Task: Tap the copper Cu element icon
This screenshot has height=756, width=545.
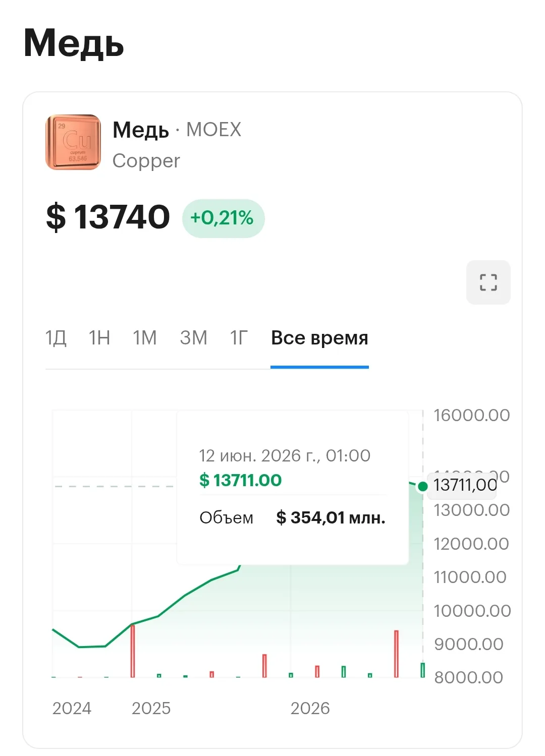Action: (73, 142)
